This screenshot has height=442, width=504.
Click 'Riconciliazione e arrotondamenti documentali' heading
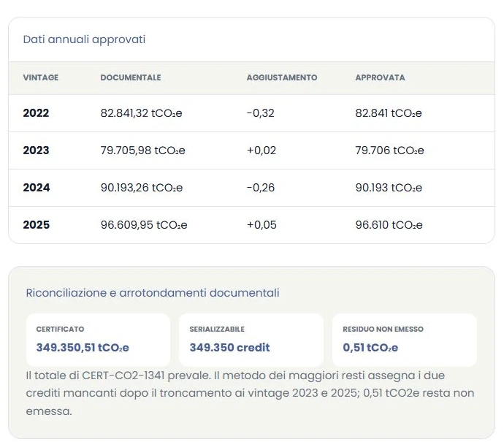coord(153,293)
